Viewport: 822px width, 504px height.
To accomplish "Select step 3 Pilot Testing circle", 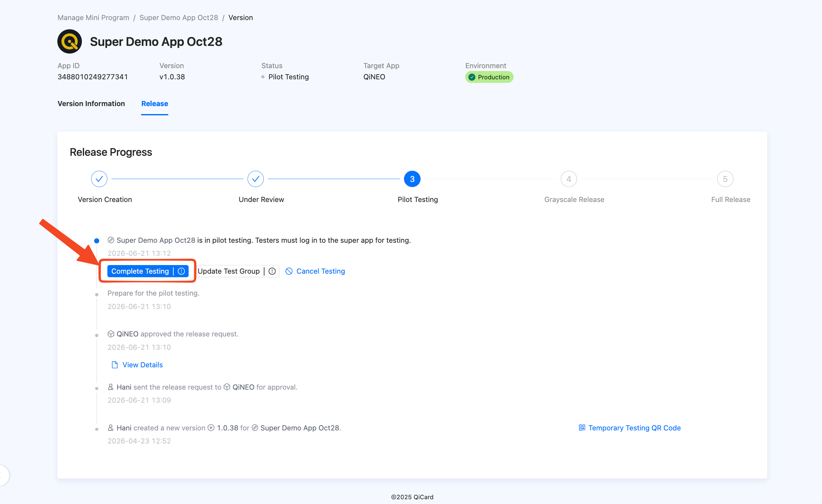I will pos(412,179).
